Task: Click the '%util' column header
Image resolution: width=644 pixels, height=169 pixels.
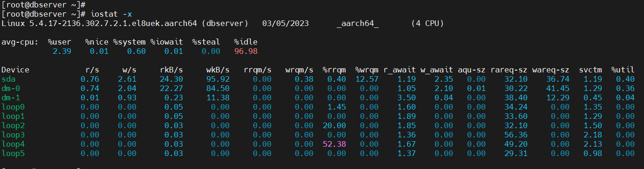Action: [623, 70]
